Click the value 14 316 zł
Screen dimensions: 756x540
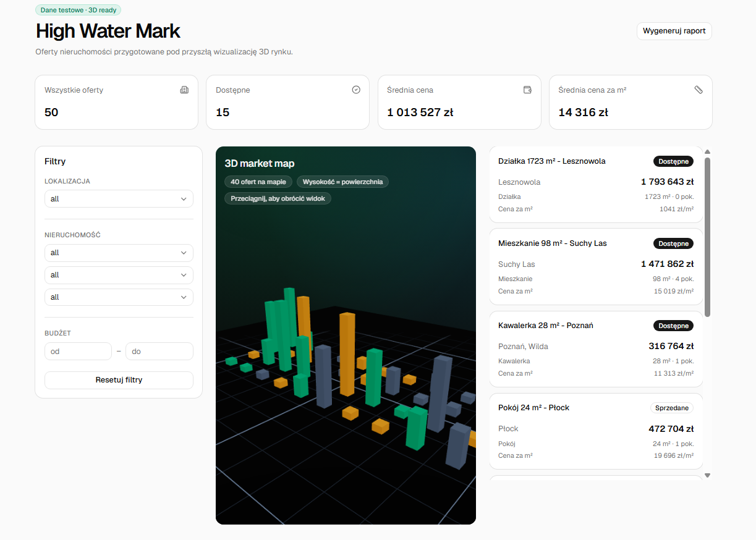click(x=583, y=112)
